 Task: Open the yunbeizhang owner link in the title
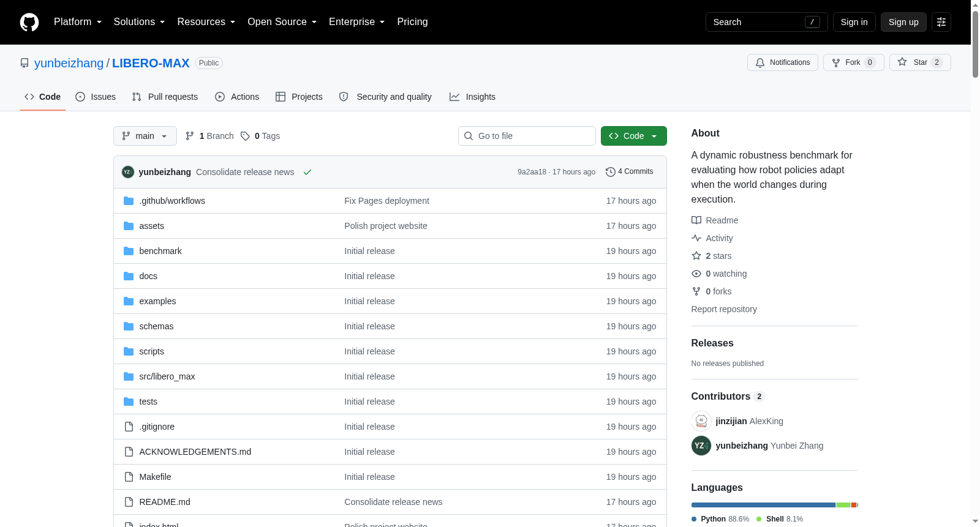(x=69, y=63)
